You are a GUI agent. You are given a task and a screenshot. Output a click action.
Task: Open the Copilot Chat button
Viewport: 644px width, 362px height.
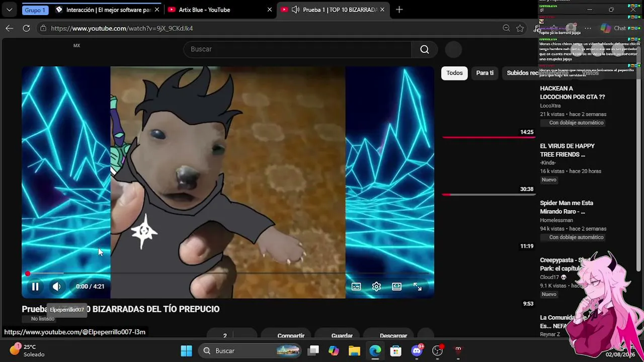pyautogui.click(x=613, y=28)
